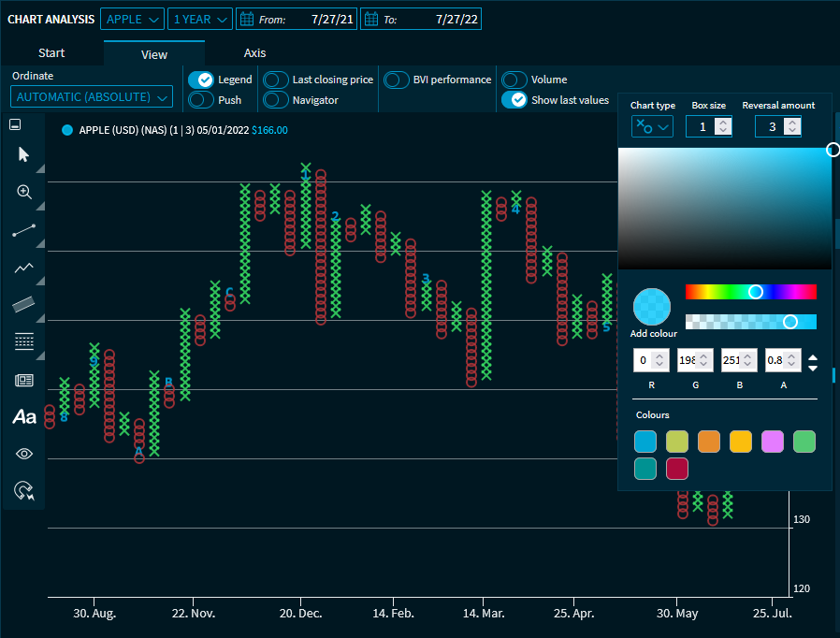Select the parallel channel drawing tool

[24, 304]
